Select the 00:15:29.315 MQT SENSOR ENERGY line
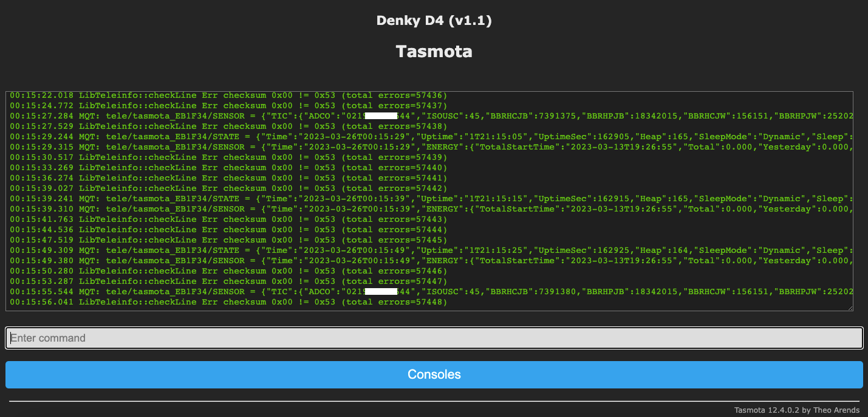868x417 pixels. 431,147
